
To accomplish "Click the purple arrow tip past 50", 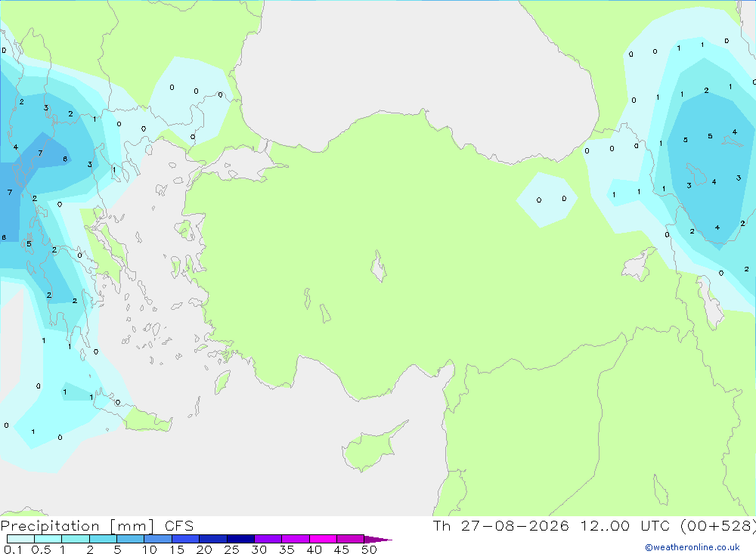I will click(378, 540).
